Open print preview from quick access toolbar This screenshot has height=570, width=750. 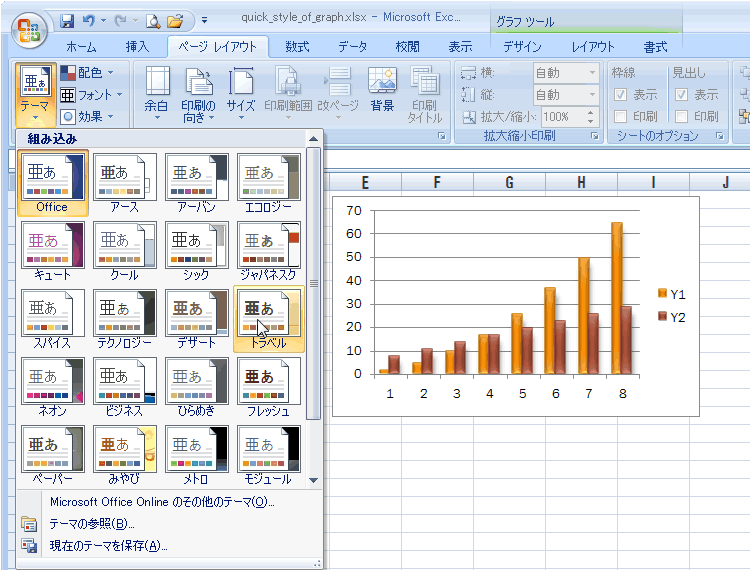pyautogui.click(x=153, y=21)
